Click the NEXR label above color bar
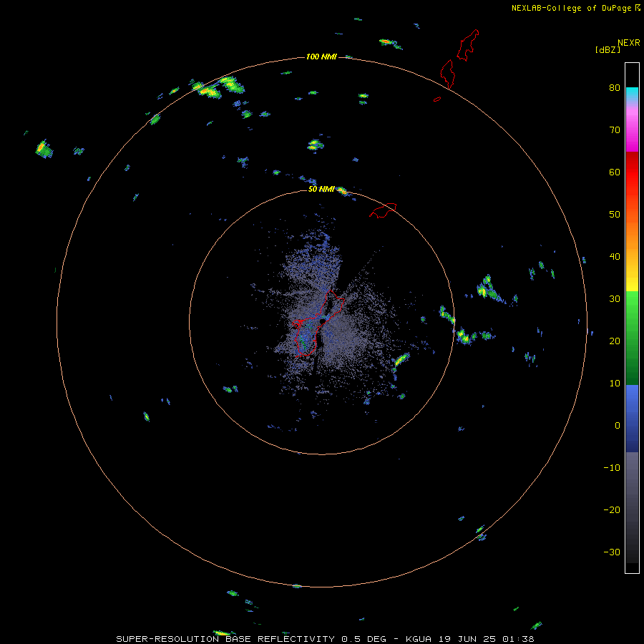Viewport: 644px width, 644px height. [629, 43]
